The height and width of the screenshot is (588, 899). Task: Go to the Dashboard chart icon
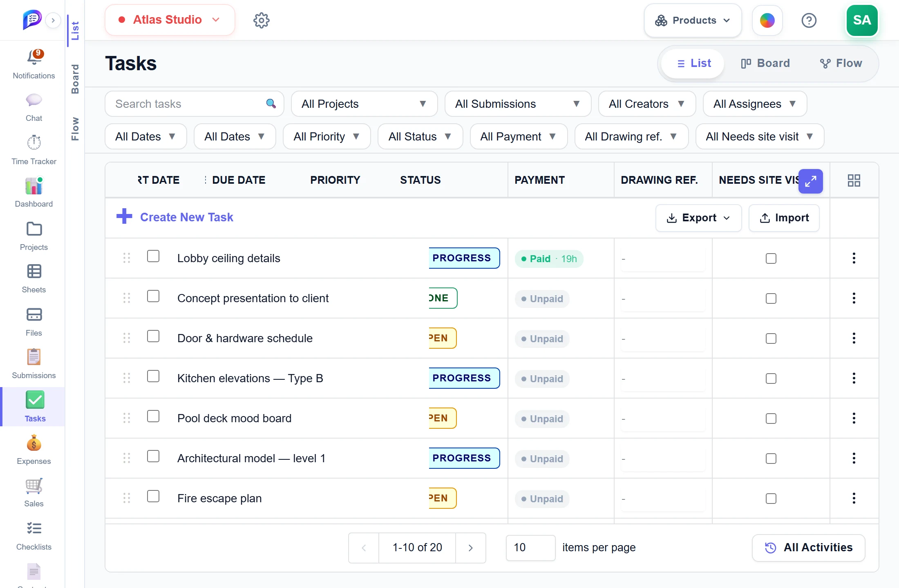click(x=34, y=186)
